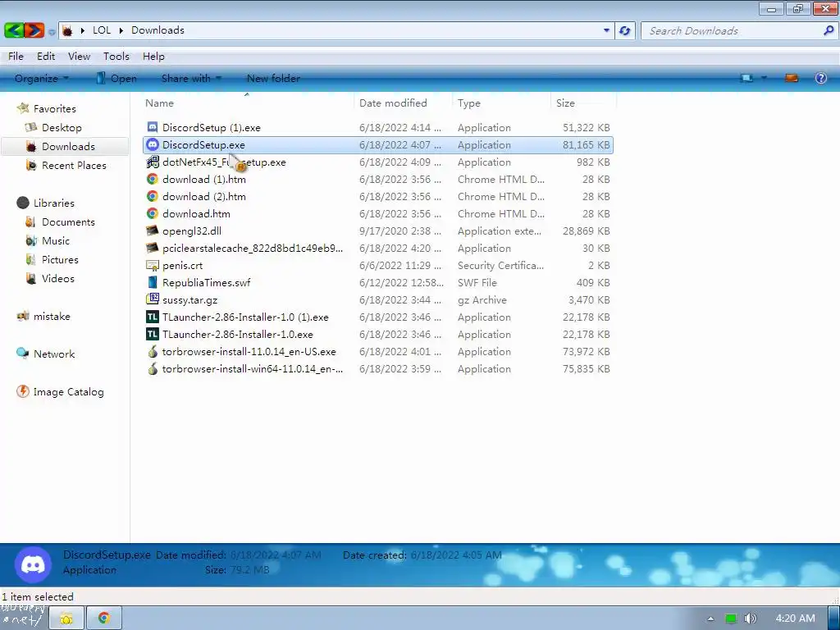Click the penis.crt certificate icon
840x630 pixels.
[x=152, y=265]
